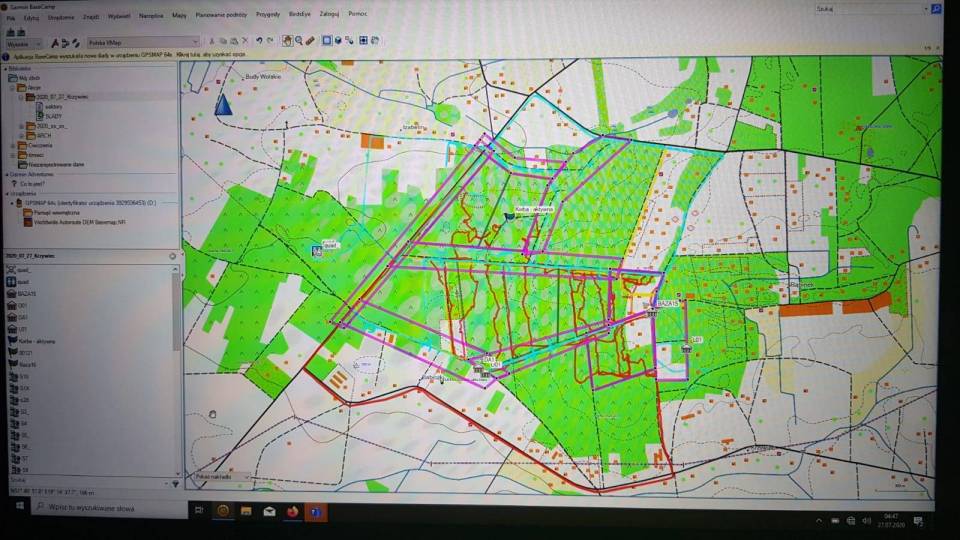960x540 pixels.
Task: Click the undo arrow icon
Action: [x=259, y=42]
